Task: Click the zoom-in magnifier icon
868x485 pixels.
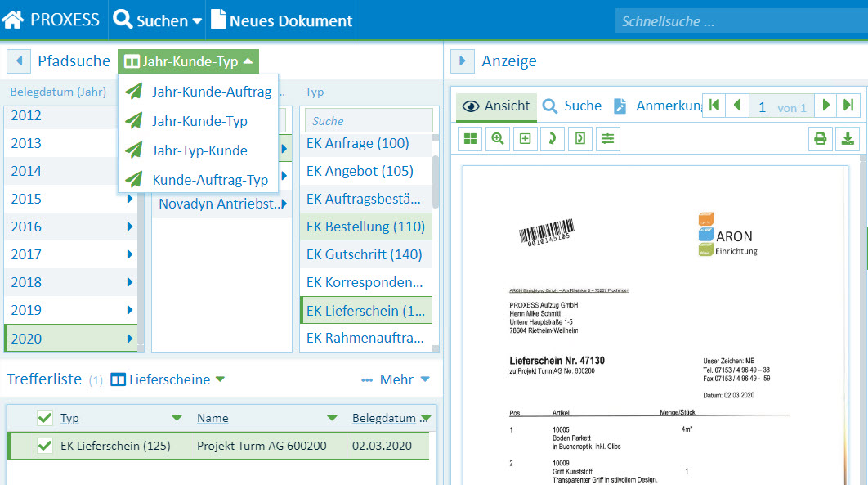Action: click(x=497, y=139)
